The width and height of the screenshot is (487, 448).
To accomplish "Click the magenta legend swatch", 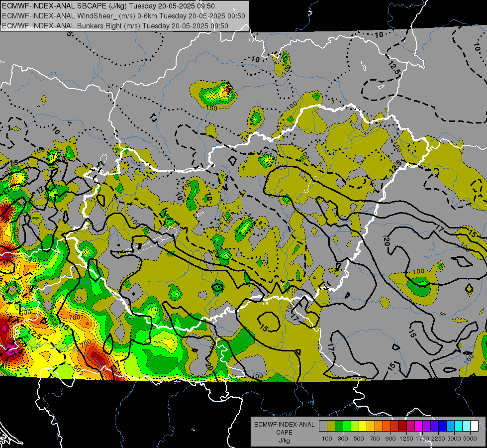I will click(419, 426).
